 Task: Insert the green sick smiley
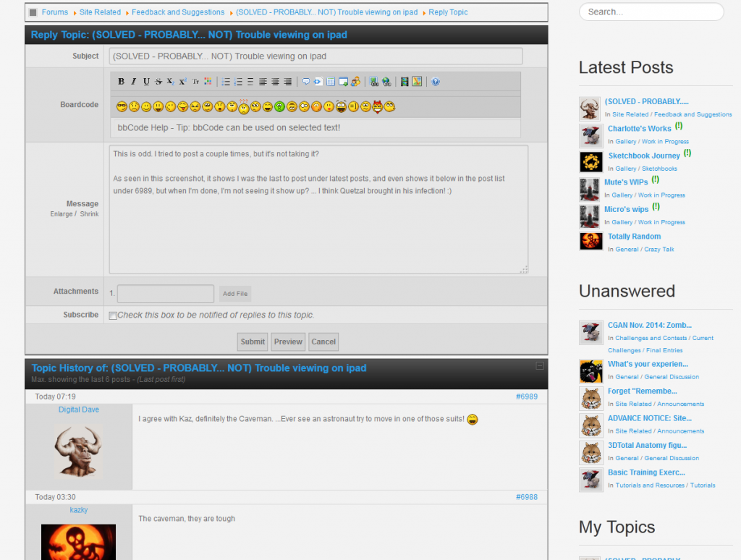[x=280, y=107]
